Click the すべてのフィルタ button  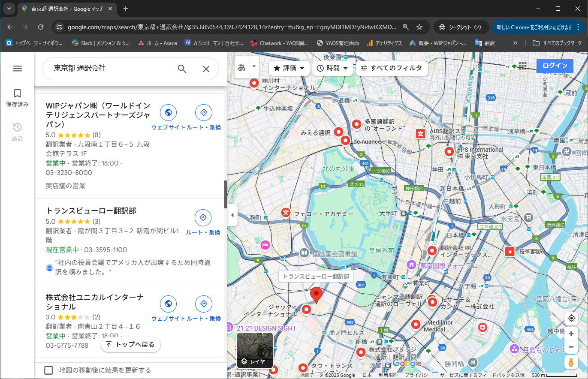392,68
